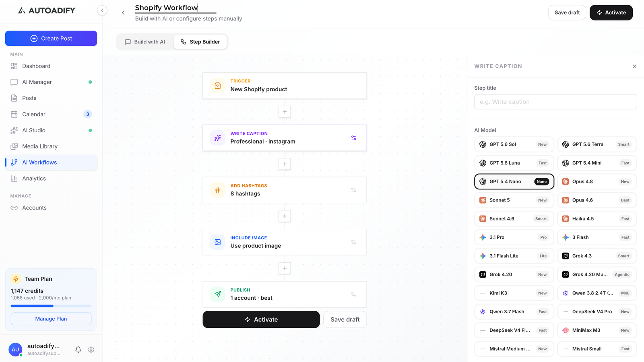Select the Opus 4.8 model
Viewport: 644px width, 362px height.
point(597,181)
